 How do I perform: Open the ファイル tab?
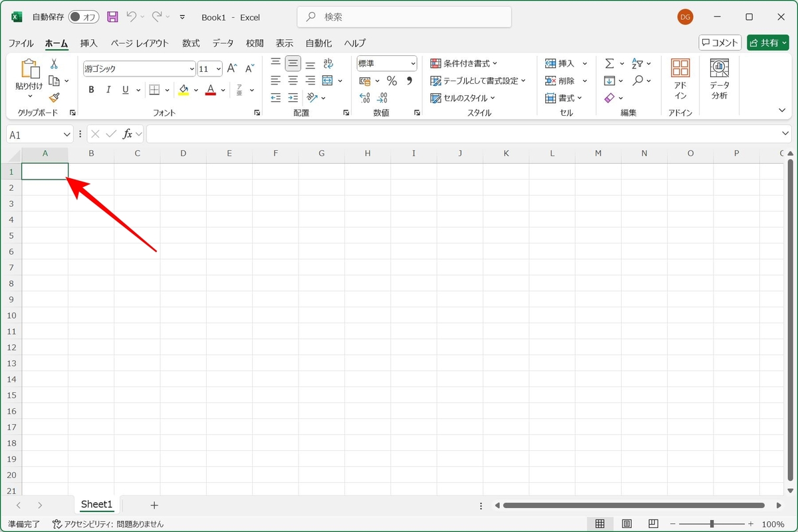(21, 43)
